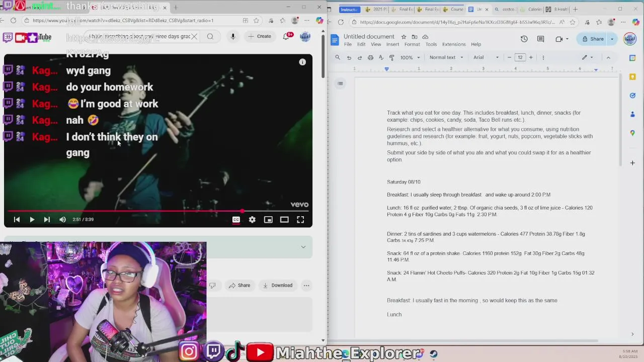Open the Edit menu in Docs
The height and width of the screenshot is (362, 644).
click(361, 44)
